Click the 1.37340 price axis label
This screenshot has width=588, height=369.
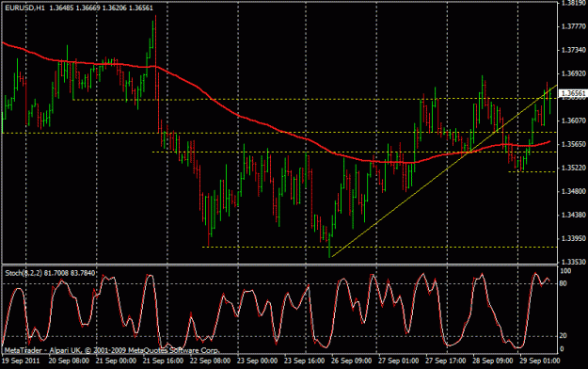click(x=573, y=50)
